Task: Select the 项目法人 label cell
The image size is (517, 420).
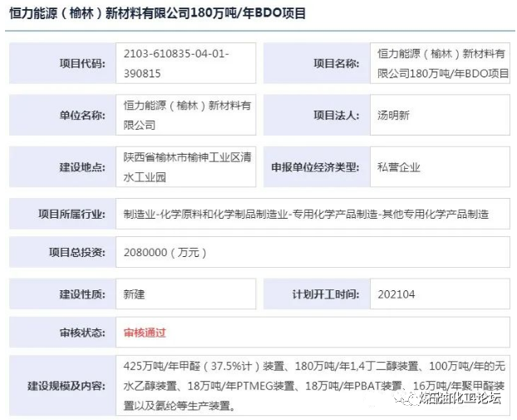Action: click(317, 115)
